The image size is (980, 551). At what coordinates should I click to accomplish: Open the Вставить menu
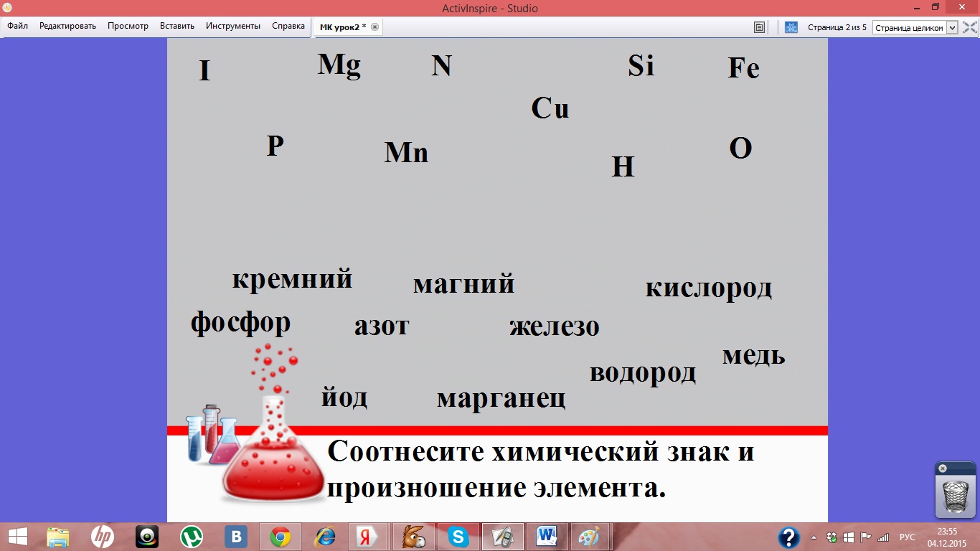coord(176,26)
